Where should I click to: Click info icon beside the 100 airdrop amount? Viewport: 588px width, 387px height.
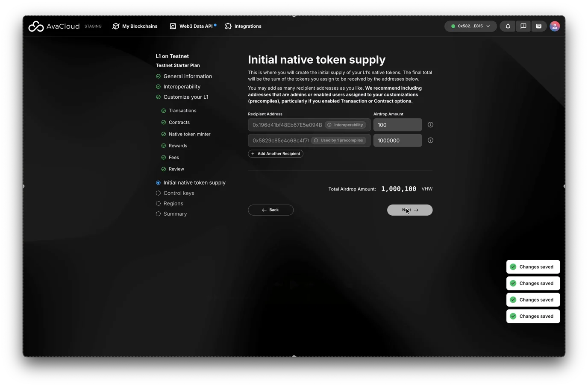click(430, 125)
